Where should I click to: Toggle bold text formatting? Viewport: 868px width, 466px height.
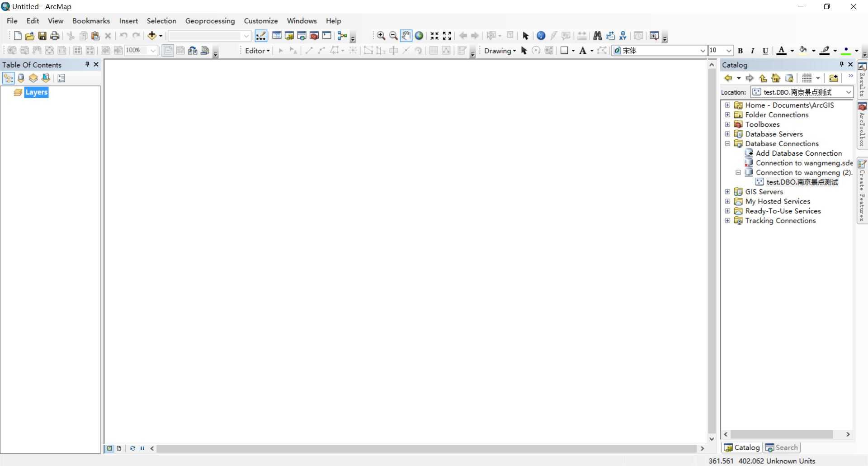click(741, 51)
